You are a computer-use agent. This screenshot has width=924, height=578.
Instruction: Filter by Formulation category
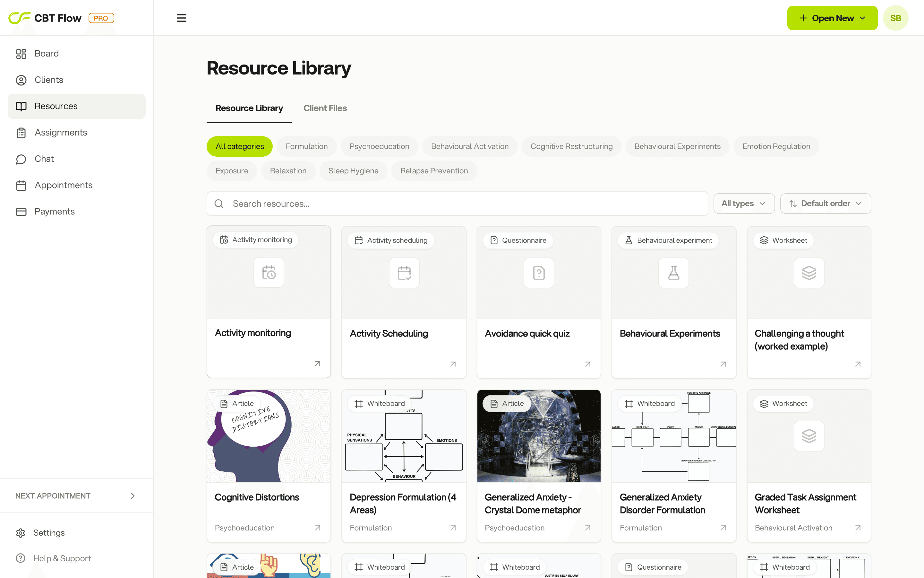pos(307,146)
